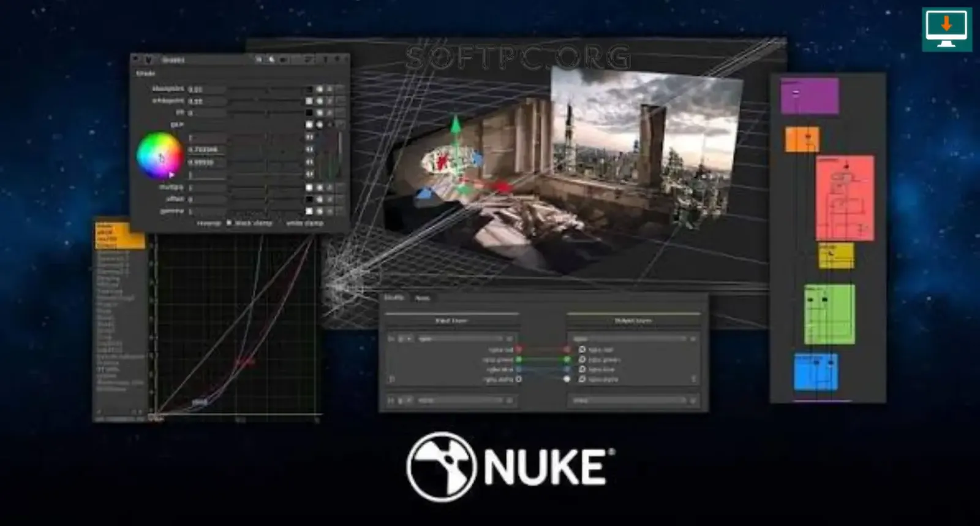Pick a hue on the color wheel

[x=160, y=156]
